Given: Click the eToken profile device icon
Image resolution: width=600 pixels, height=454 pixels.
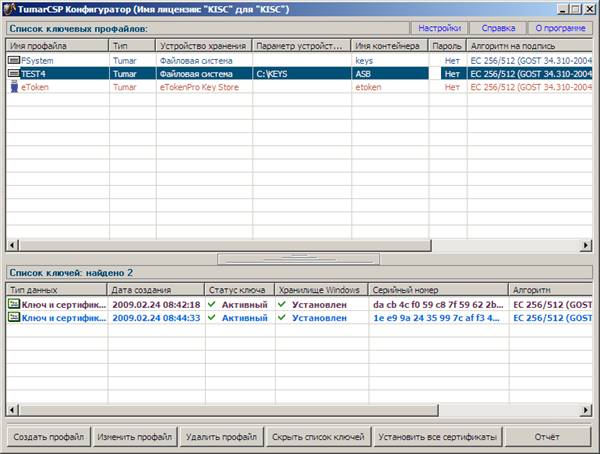Looking at the screenshot, I should tap(14, 87).
